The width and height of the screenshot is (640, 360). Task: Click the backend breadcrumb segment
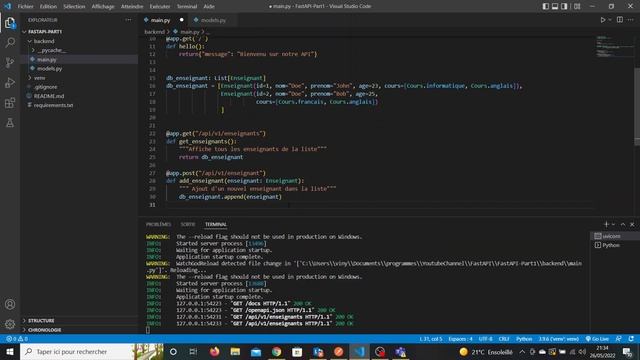[x=154, y=31]
